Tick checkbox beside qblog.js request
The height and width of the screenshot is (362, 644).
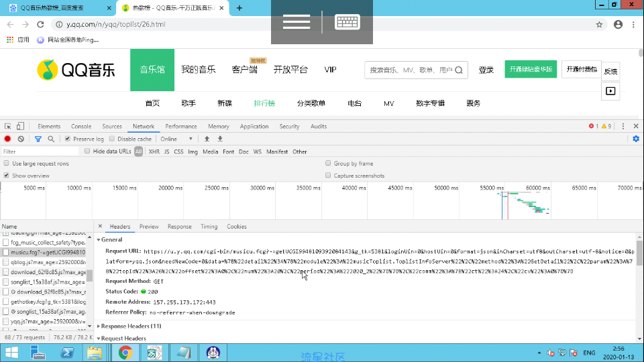point(6,262)
